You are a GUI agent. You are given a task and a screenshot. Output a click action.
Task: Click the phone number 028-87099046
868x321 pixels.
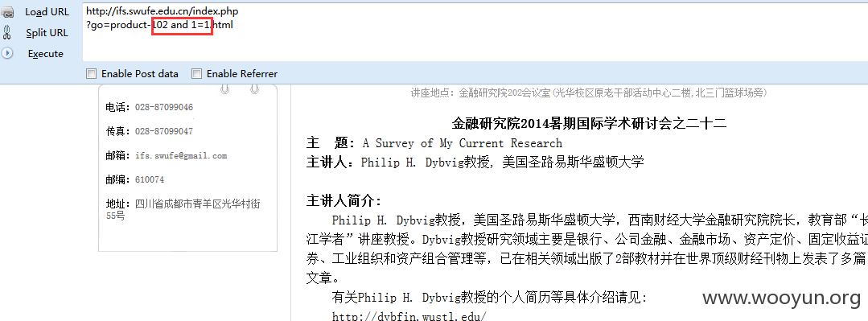(x=164, y=107)
